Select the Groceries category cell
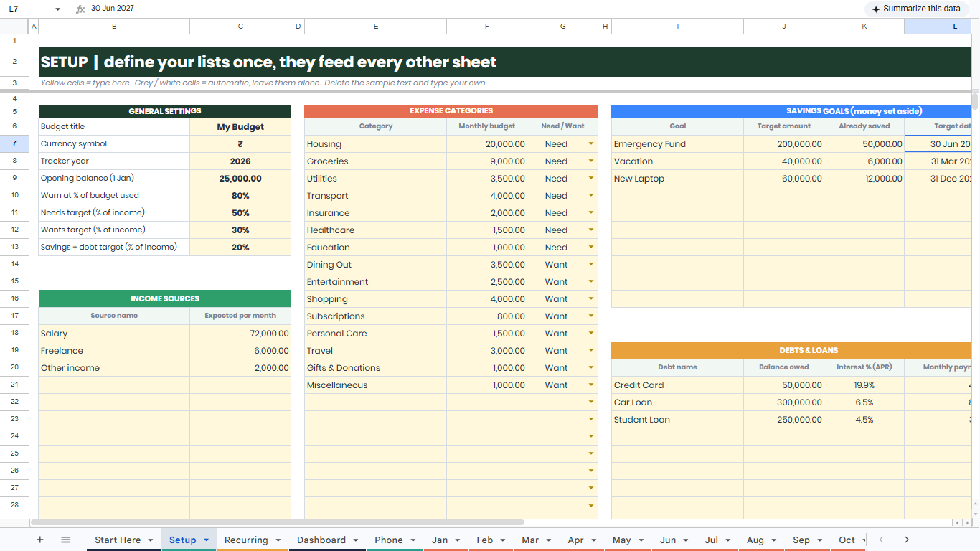980x551 pixels. (375, 161)
